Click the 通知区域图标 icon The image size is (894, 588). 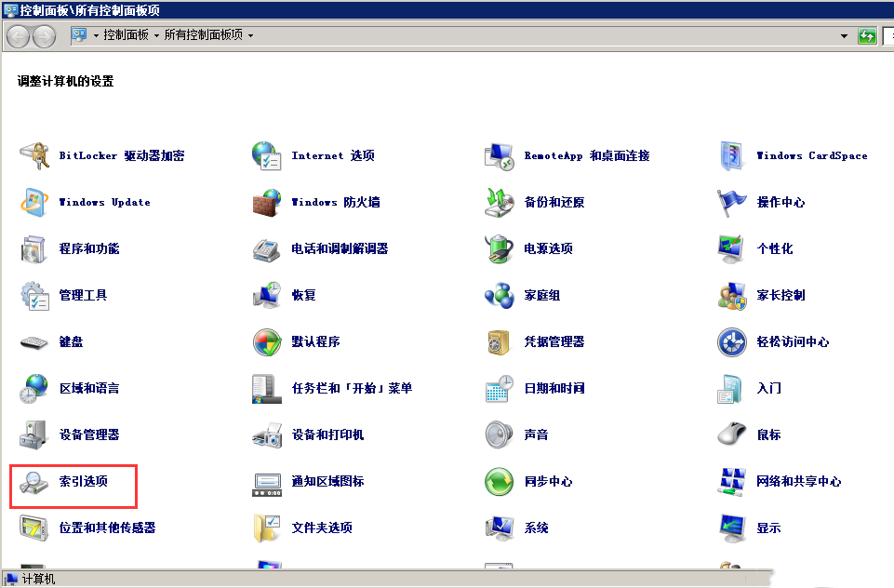tap(267, 484)
